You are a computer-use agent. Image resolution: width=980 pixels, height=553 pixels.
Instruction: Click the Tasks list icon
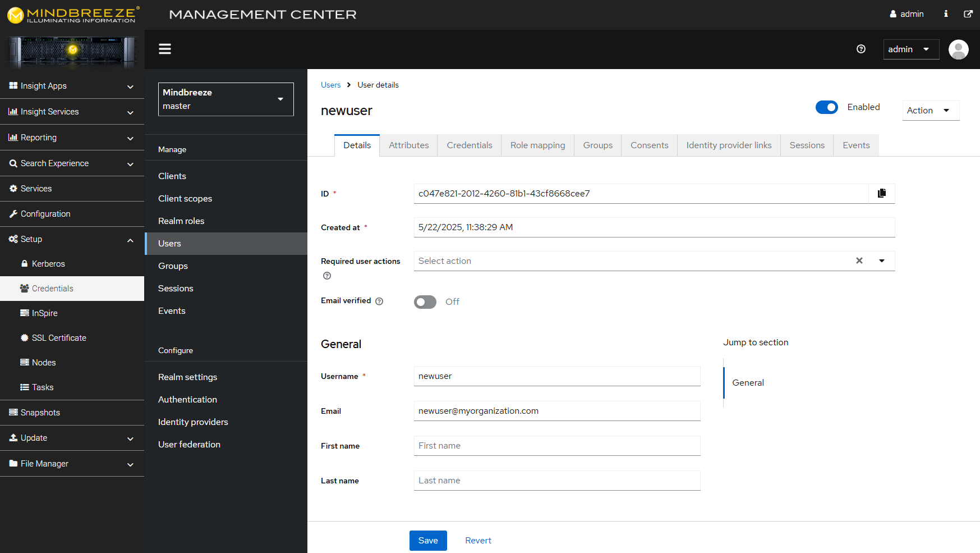pyautogui.click(x=25, y=387)
